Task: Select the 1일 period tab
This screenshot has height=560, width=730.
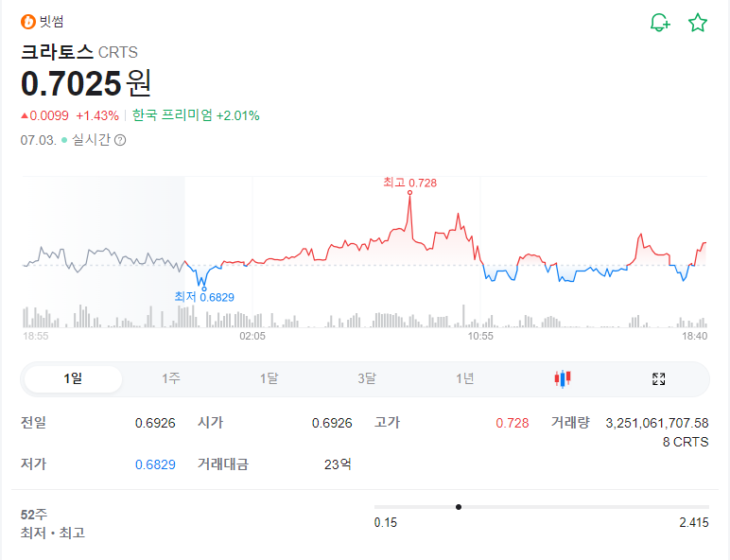Action: (x=73, y=379)
